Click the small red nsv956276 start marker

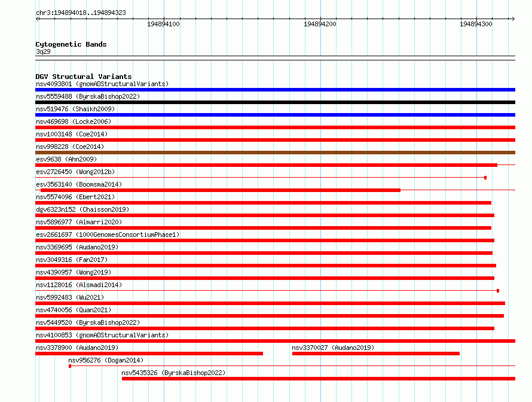[x=70, y=366]
